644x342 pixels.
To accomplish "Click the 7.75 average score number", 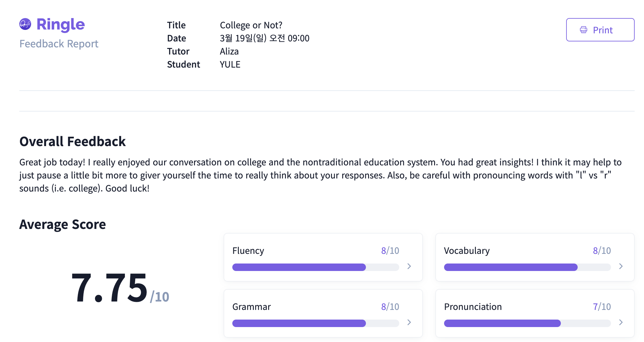I will click(109, 287).
